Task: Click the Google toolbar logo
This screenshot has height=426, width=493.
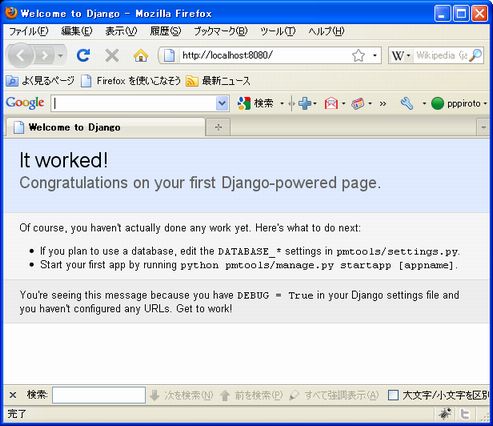Action: [25, 103]
